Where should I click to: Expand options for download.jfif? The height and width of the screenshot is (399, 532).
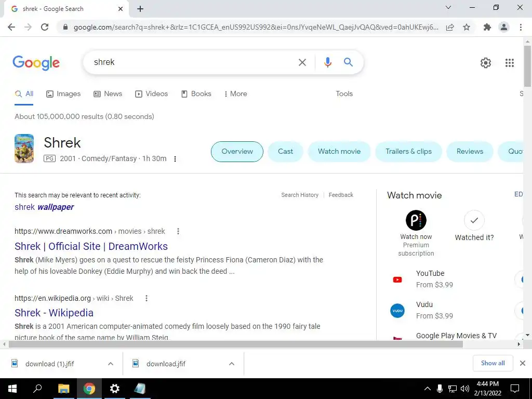click(x=232, y=364)
